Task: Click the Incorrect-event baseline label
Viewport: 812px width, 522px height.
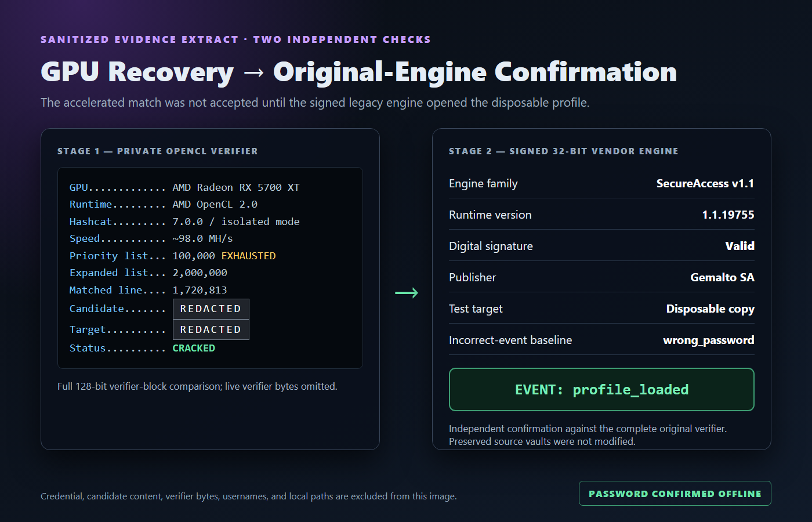Action: pos(510,340)
